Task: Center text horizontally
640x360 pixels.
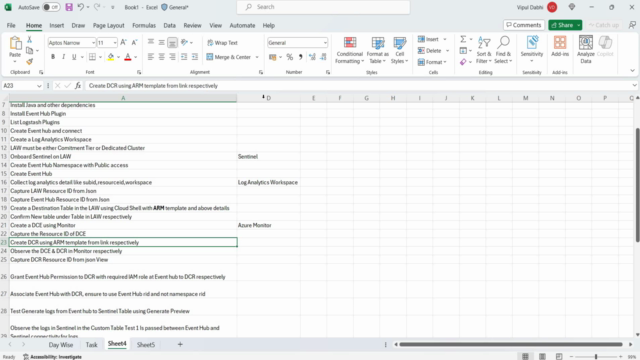Action: (162, 57)
